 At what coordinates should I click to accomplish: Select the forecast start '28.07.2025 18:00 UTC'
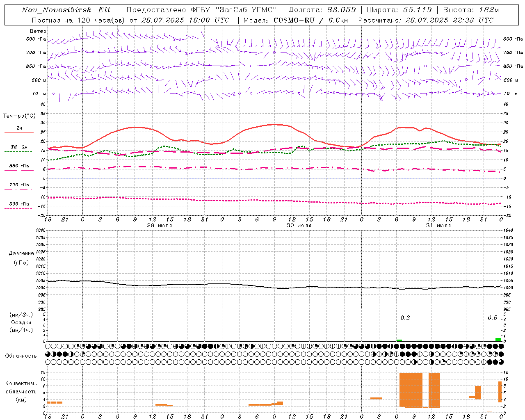pos(185,20)
